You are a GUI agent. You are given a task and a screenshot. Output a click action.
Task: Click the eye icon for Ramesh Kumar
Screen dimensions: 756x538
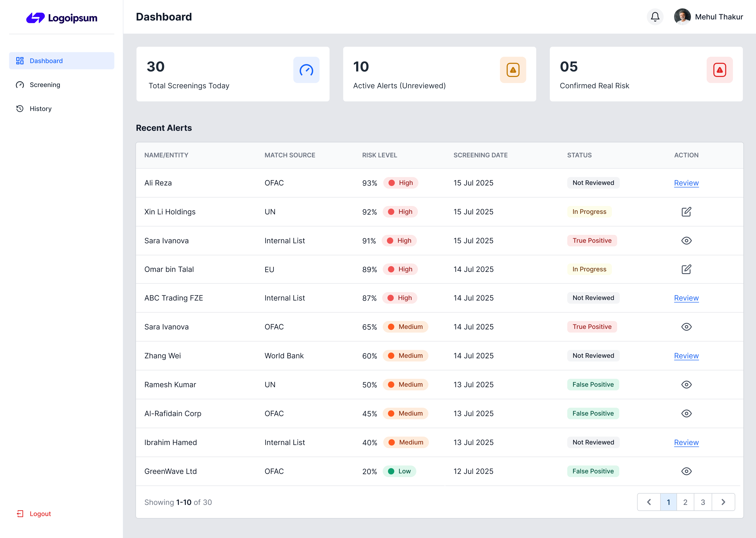coord(686,385)
